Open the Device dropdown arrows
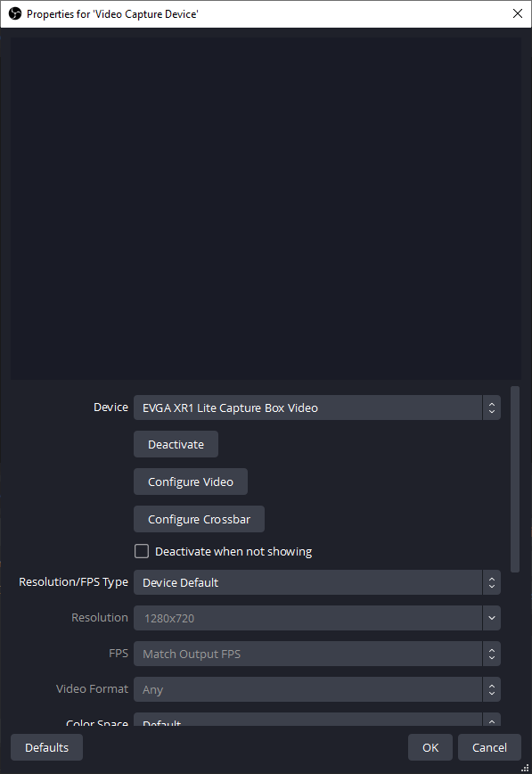 (x=492, y=408)
